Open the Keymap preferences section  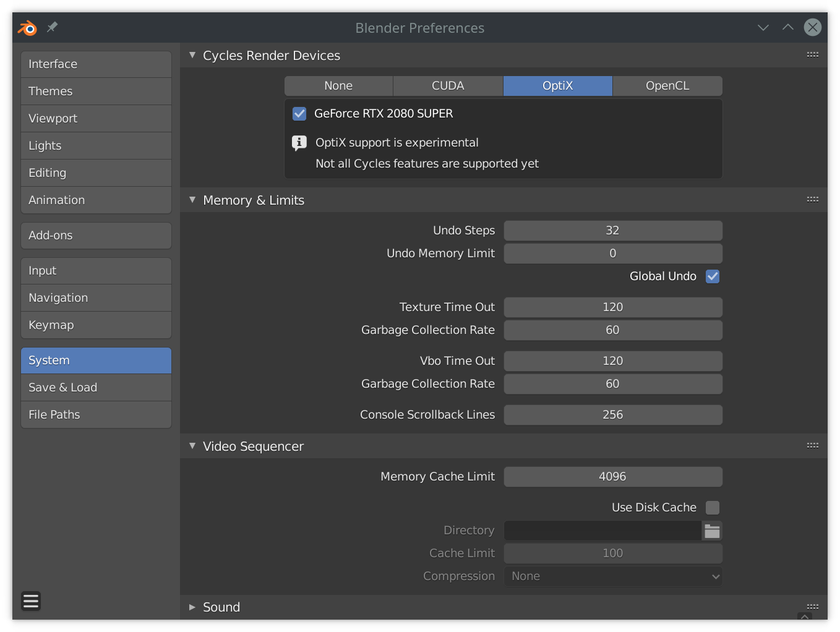(x=96, y=325)
